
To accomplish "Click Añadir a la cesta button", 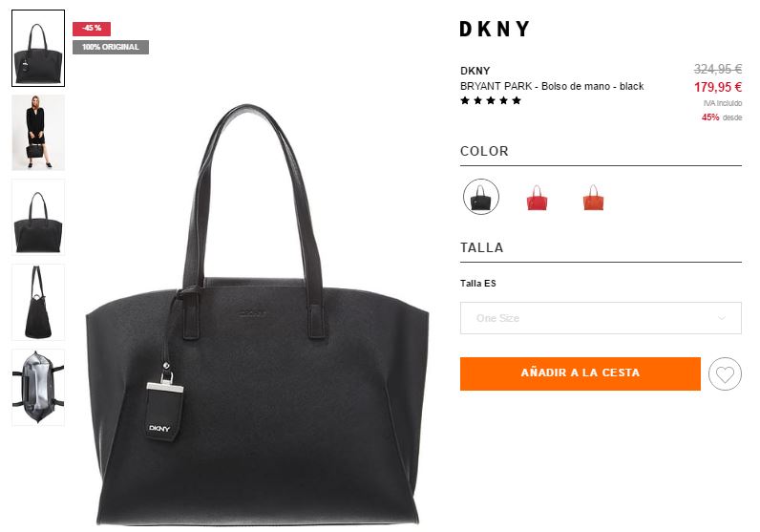I will coord(581,373).
